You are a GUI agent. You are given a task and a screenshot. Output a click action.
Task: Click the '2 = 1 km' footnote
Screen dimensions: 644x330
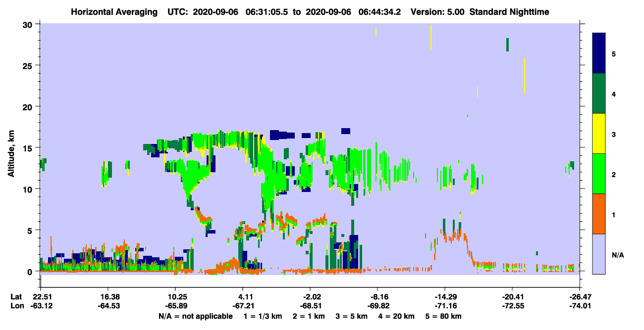tap(309, 316)
